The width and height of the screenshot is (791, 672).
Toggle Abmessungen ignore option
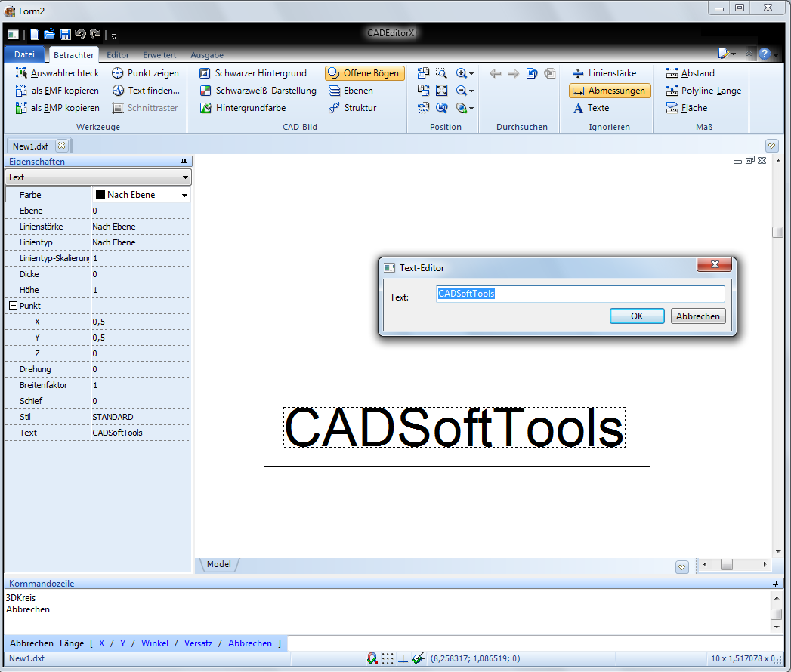609,91
